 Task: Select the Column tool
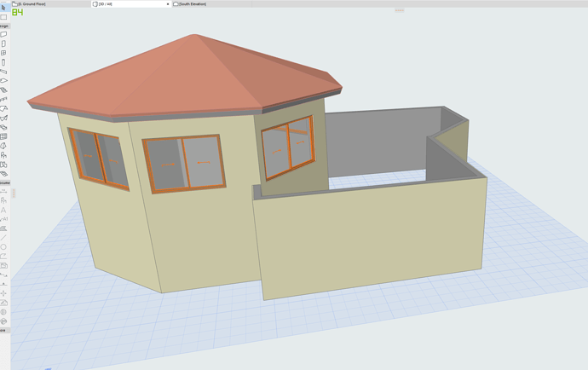(3, 62)
